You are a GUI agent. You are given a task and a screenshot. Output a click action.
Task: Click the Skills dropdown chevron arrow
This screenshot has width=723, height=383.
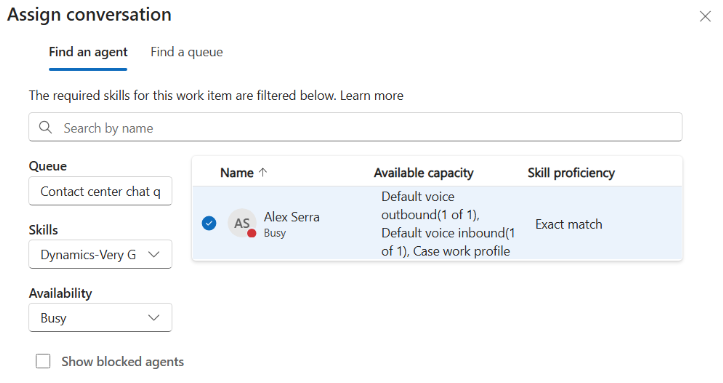pyautogui.click(x=154, y=254)
